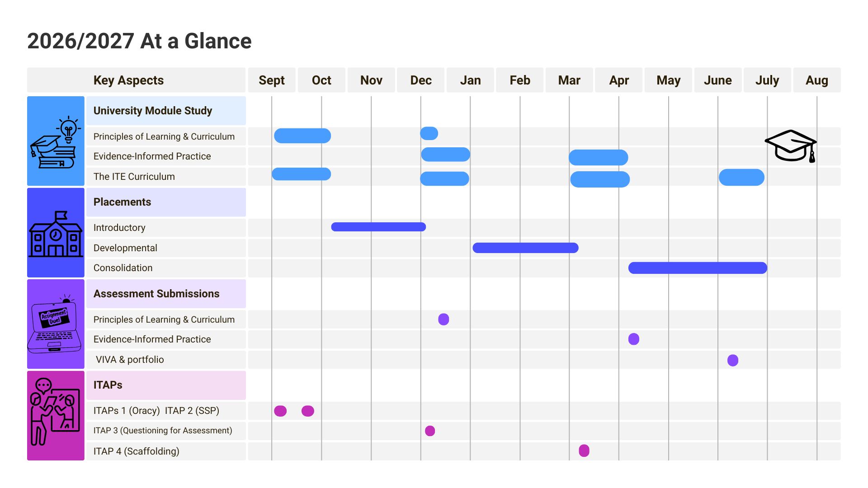Select the ITAP 4 Scaffolding marker dot
Screen dimensions: 868x488
584,450
